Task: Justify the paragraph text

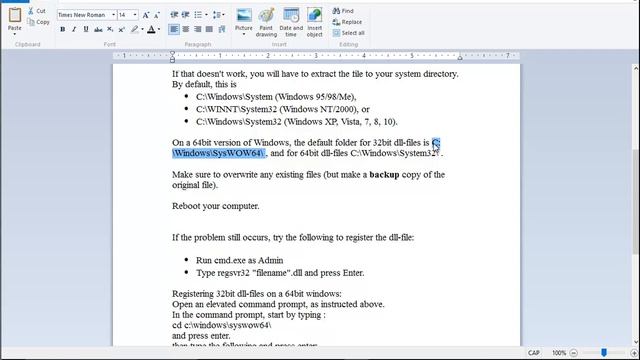Action: [209, 29]
